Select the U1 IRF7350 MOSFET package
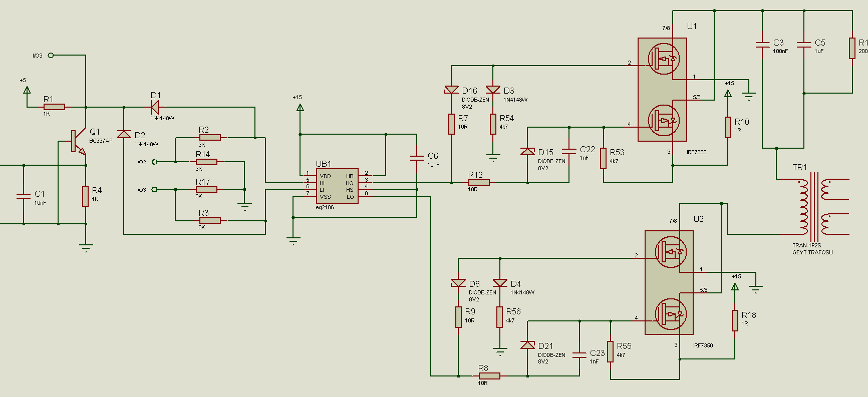This screenshot has width=868, height=397. point(662,90)
